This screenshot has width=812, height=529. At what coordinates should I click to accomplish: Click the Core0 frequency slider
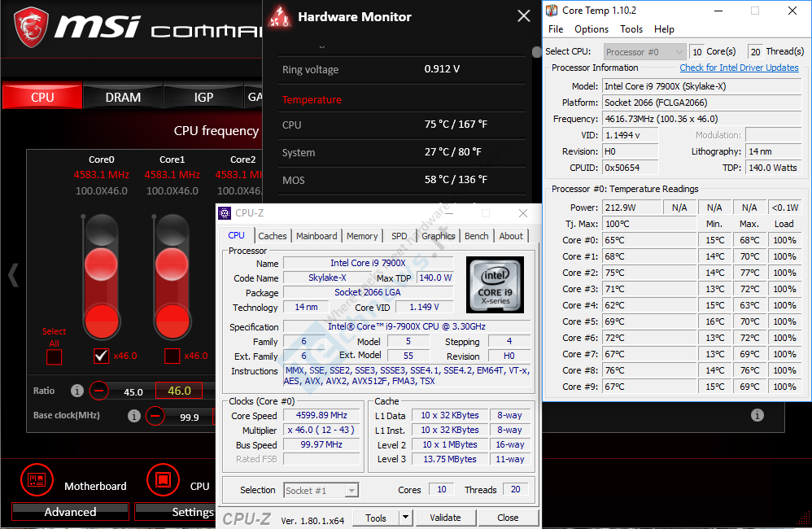102,277
